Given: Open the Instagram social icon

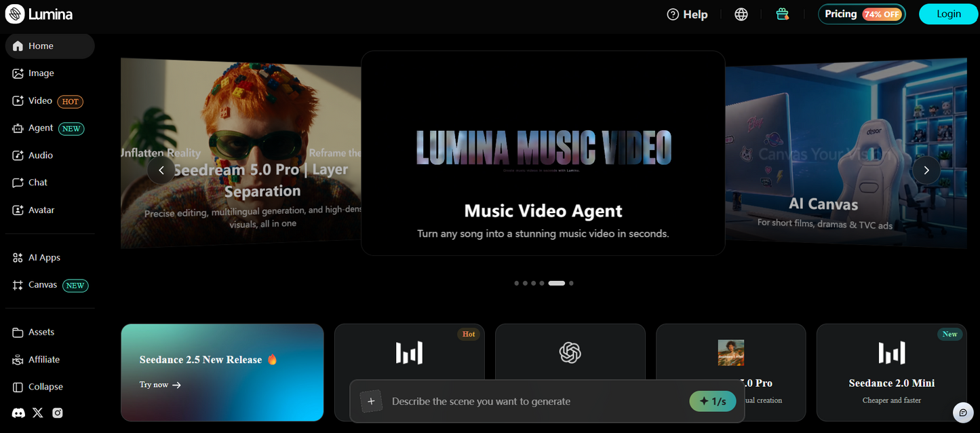Looking at the screenshot, I should (58, 413).
